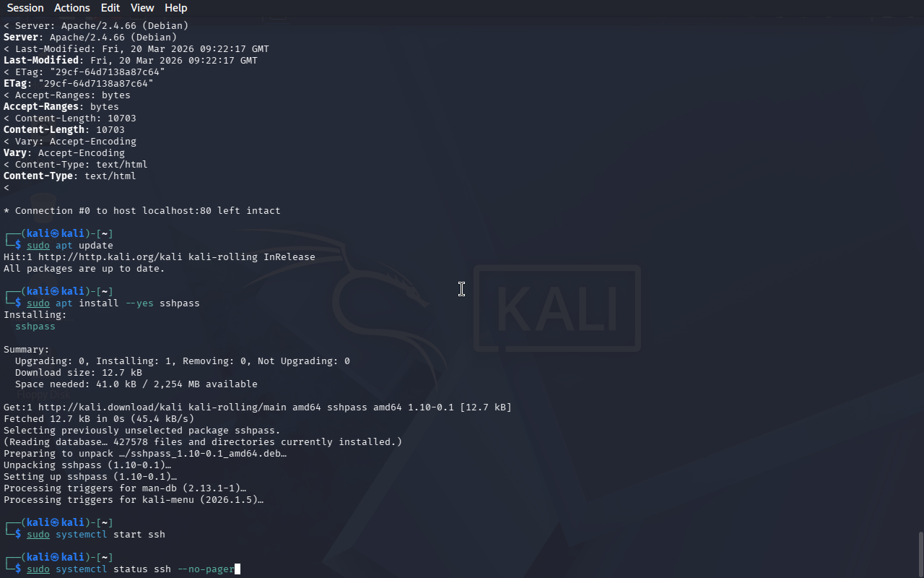Click the 'Fetched 12.7 kB in 0s' output line

point(99,419)
